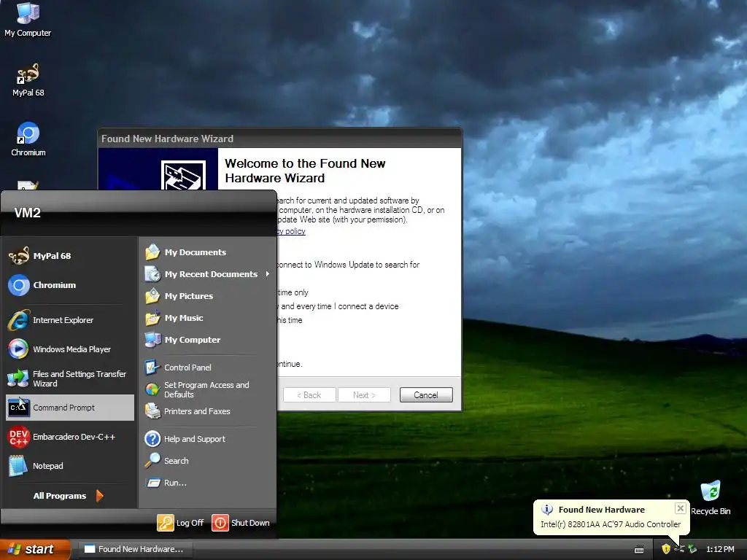
Task: Click the 1:12 PM taskbar clock
Action: point(720,549)
